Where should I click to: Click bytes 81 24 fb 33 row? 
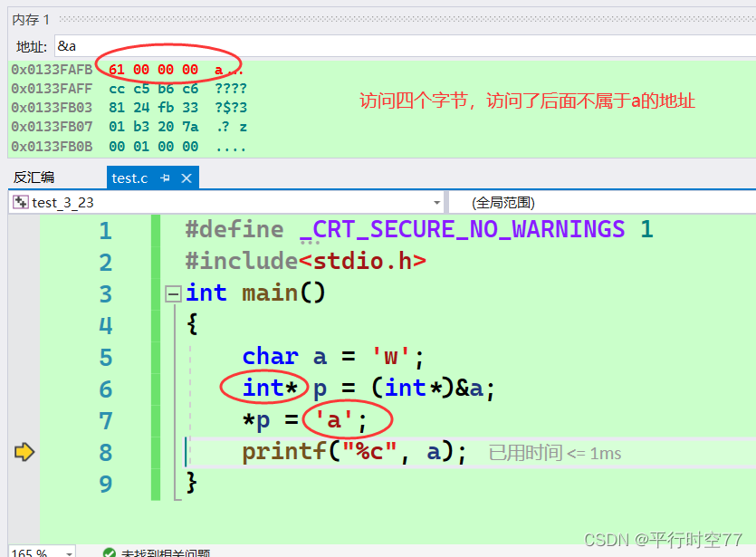[154, 108]
